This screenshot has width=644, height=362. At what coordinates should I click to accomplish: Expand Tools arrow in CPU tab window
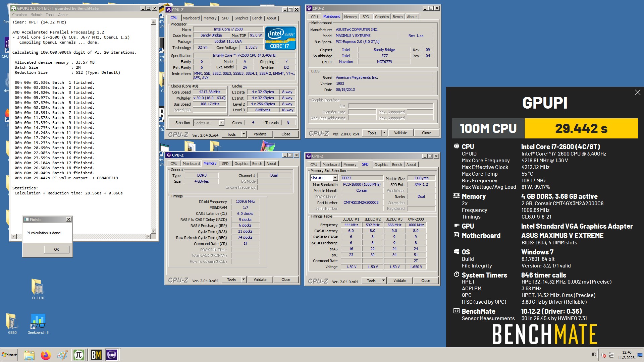[x=244, y=134]
